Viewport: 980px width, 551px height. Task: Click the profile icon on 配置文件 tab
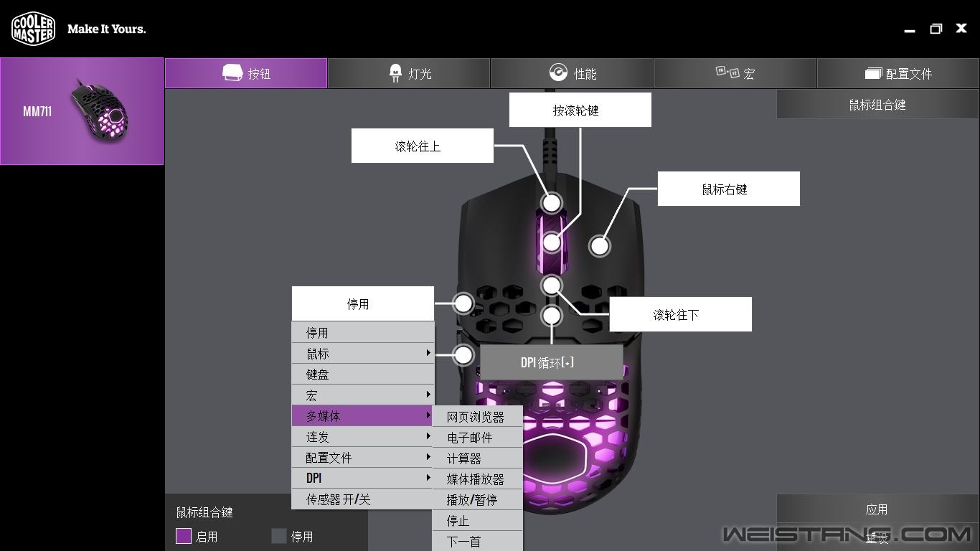pyautogui.click(x=873, y=73)
